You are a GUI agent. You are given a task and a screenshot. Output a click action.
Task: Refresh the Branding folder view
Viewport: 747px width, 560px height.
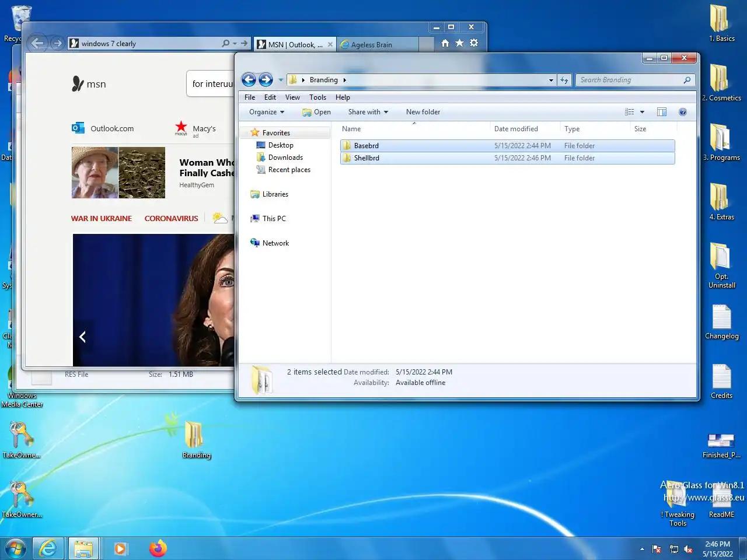click(564, 80)
